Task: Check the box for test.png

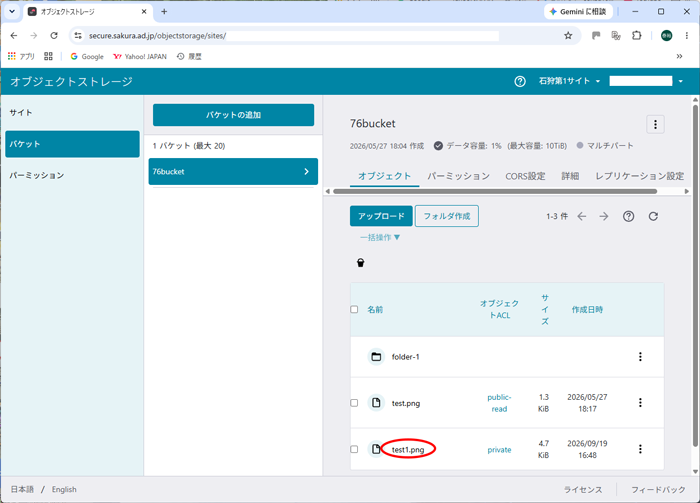Action: (354, 403)
